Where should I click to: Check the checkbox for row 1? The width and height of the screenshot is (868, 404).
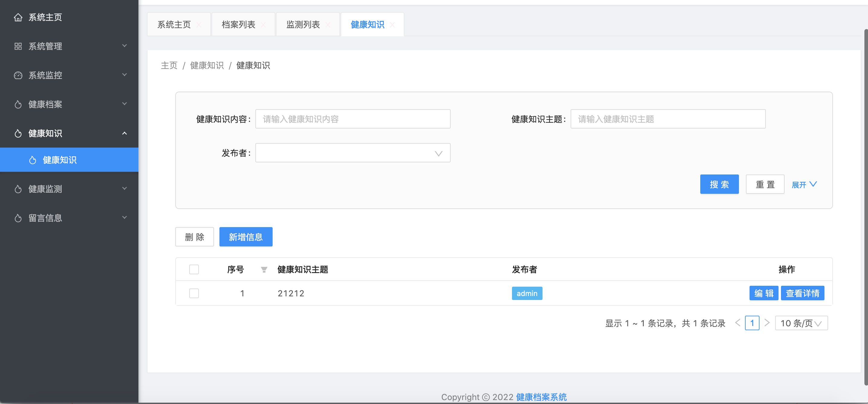[194, 293]
